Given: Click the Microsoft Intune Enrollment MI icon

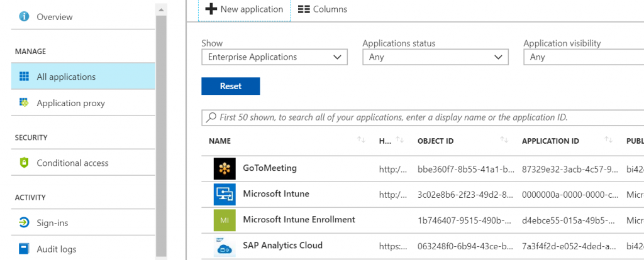Looking at the screenshot, I should click(x=225, y=220).
